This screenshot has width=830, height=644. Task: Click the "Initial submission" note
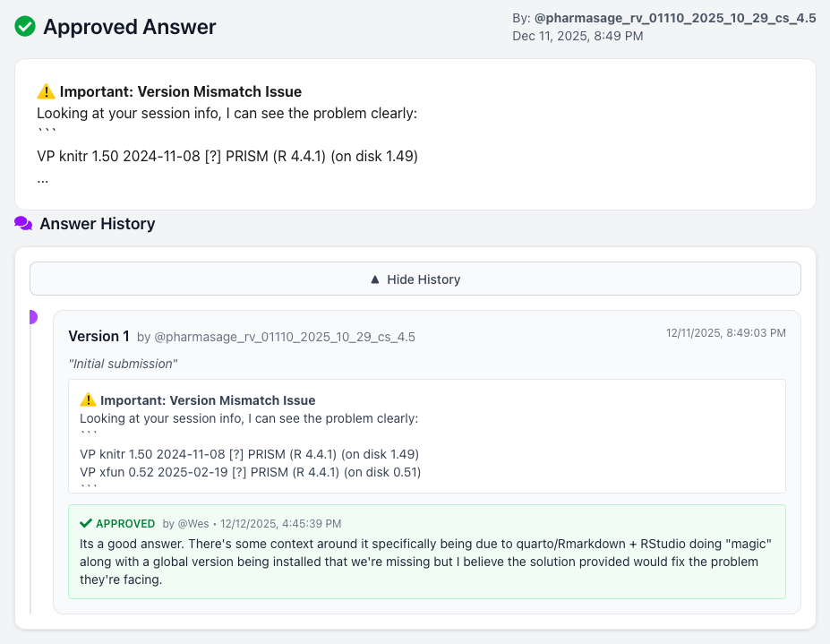click(x=123, y=364)
